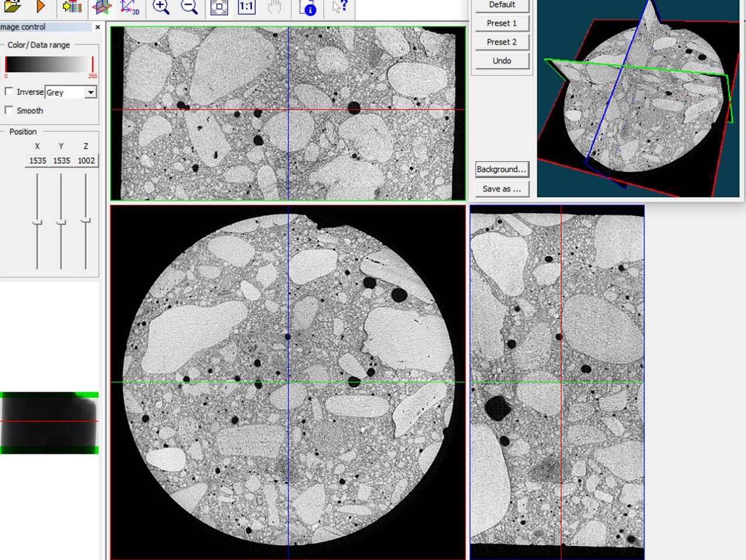Click the import color bars icon

[72, 6]
